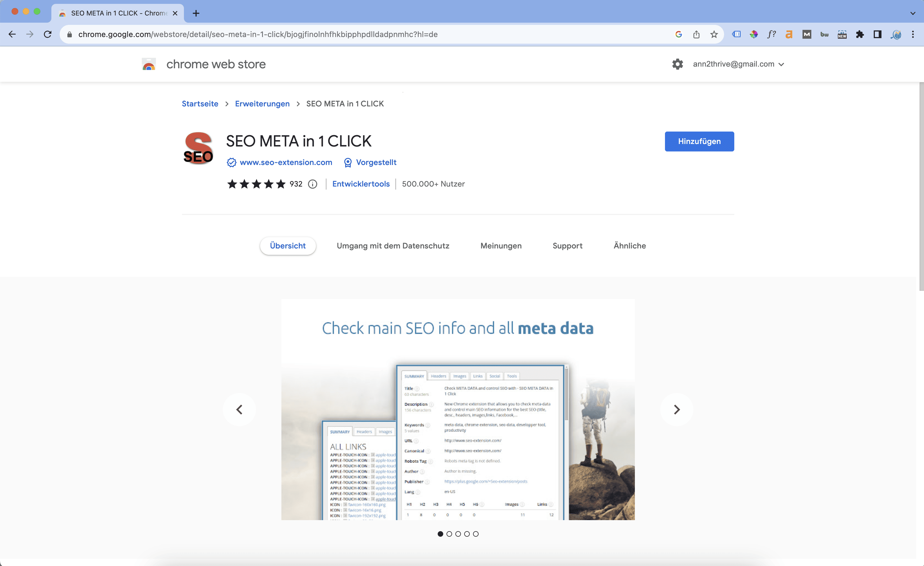This screenshot has width=924, height=566.
Task: Click the featured ribbon badge icon
Action: (x=348, y=162)
